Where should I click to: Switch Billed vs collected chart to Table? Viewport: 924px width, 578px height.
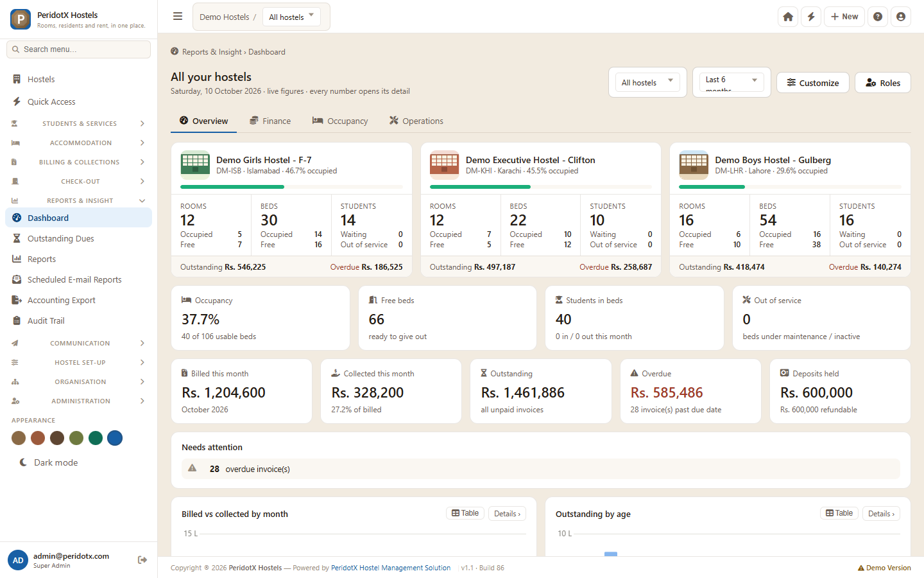tap(465, 513)
